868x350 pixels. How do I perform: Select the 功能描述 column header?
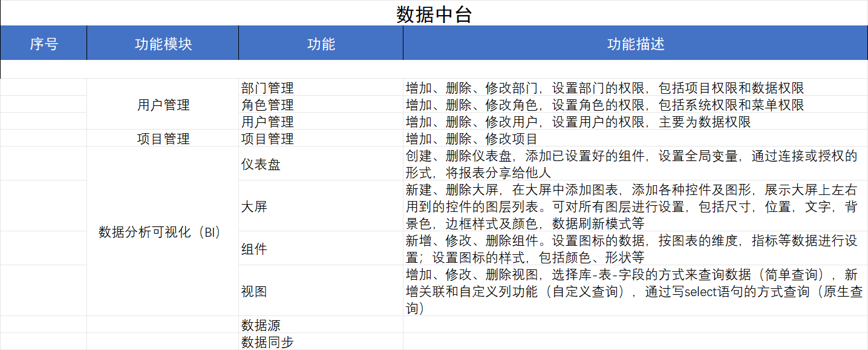(635, 44)
